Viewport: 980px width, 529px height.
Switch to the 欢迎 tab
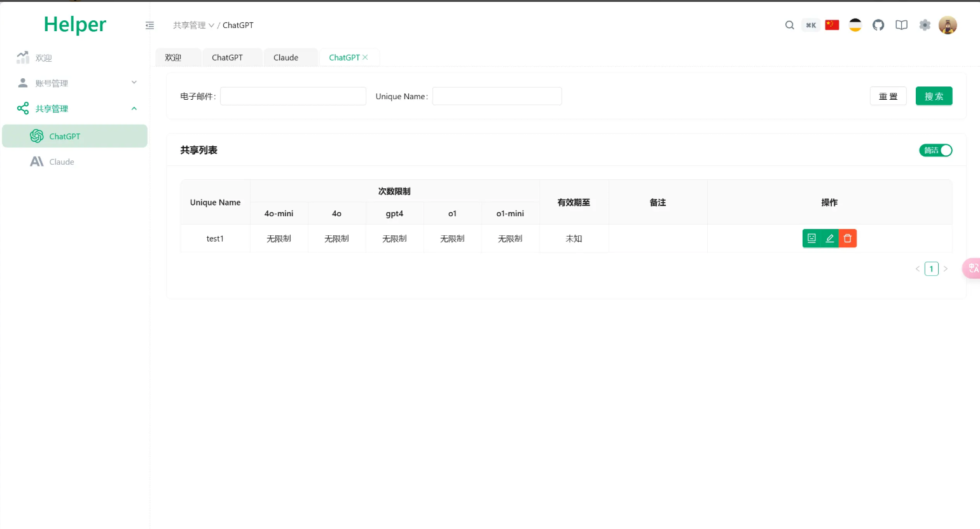[x=178, y=57]
